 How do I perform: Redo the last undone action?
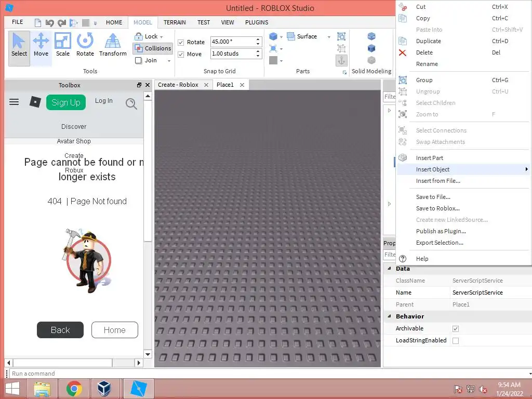pos(62,23)
